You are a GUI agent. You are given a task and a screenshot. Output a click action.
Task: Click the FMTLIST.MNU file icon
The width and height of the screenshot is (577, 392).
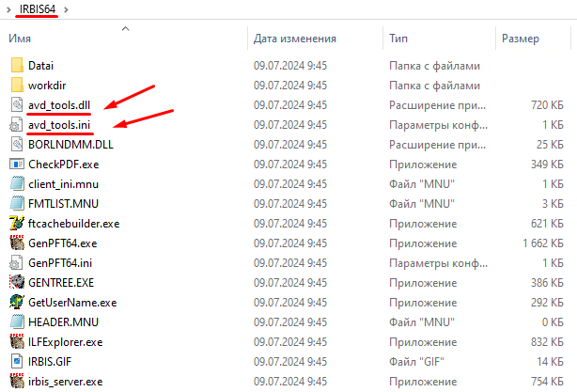point(17,204)
